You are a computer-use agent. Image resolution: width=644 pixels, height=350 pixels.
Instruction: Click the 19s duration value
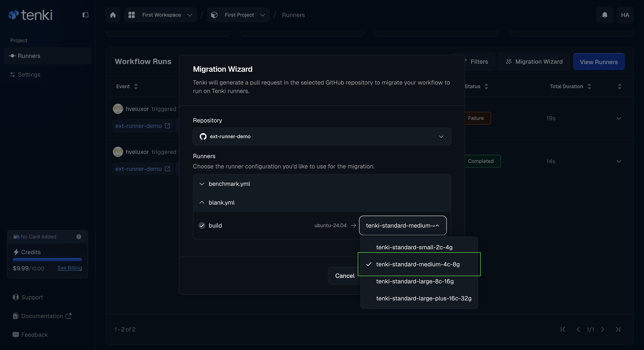tap(551, 118)
